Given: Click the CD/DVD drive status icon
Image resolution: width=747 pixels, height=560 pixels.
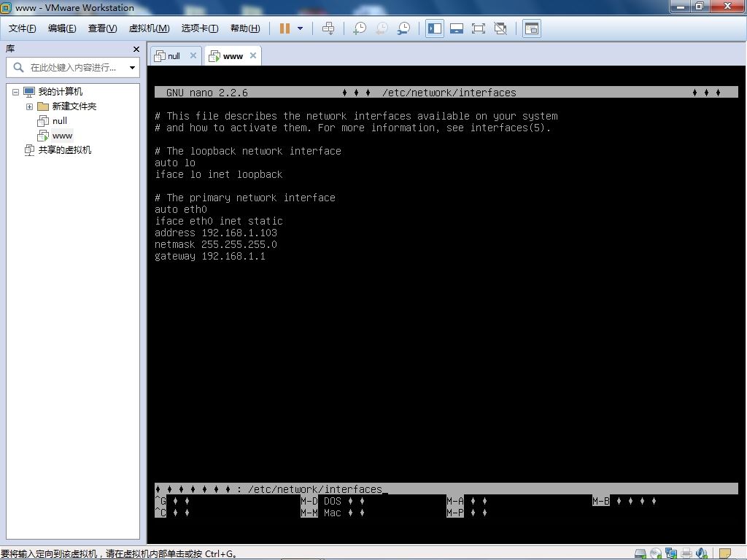Looking at the screenshot, I should pos(656,553).
